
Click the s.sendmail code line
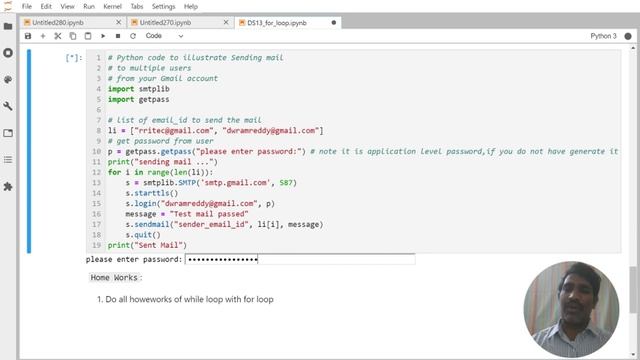[x=224, y=224]
